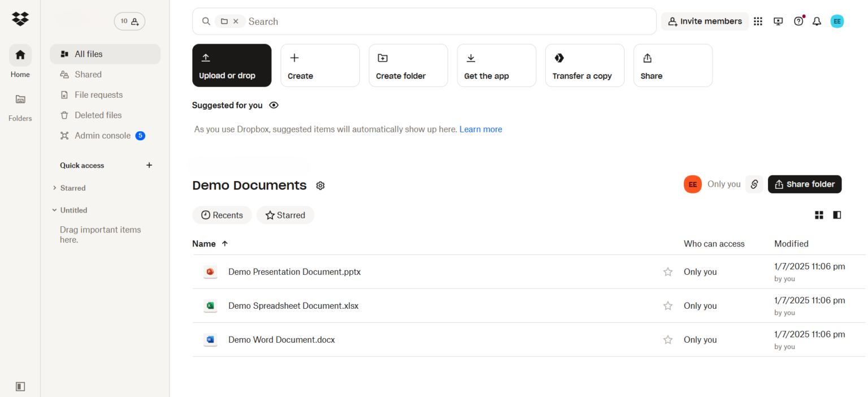The height and width of the screenshot is (397, 868).
Task: Open the Dropbox apps grid menu
Action: (x=758, y=21)
